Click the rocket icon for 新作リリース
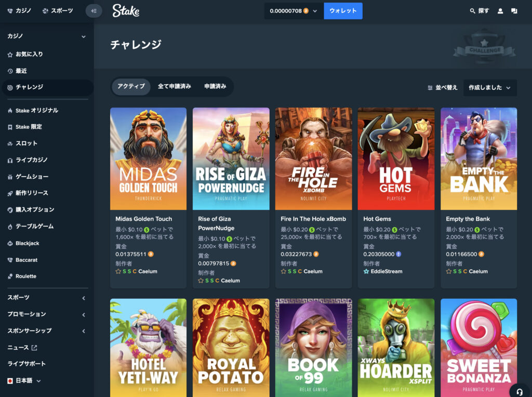The image size is (532, 397). [10, 193]
